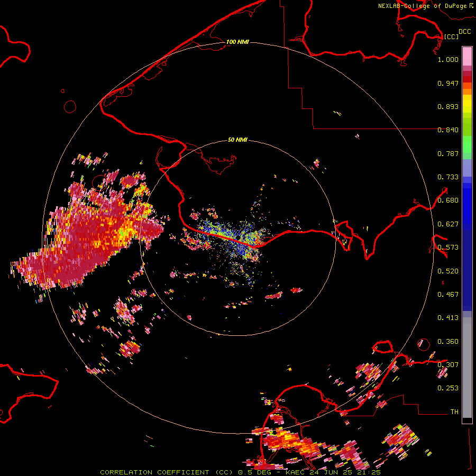Click the 0.573 scale value
Screen dimensions: 476x476
pyautogui.click(x=448, y=248)
